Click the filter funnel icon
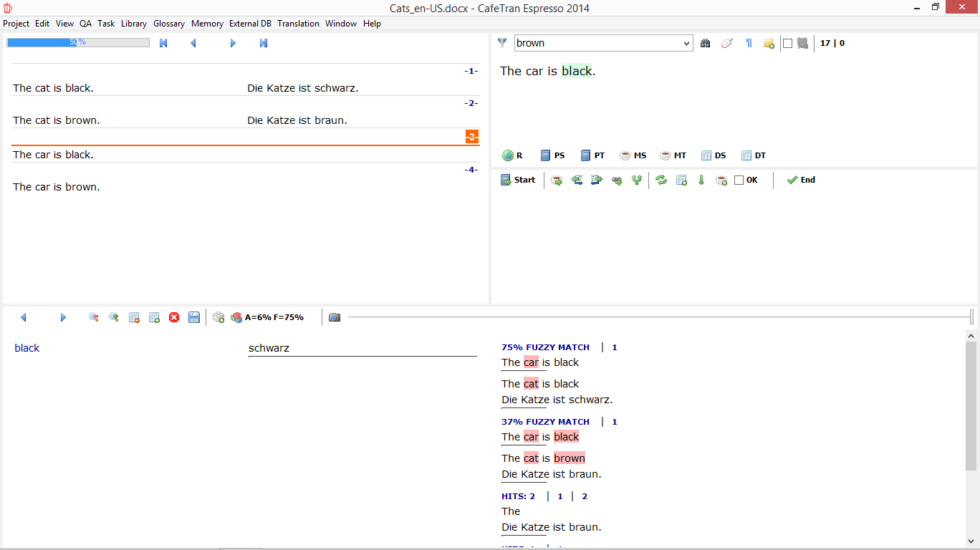Image resolution: width=980 pixels, height=550 pixels. (x=502, y=43)
